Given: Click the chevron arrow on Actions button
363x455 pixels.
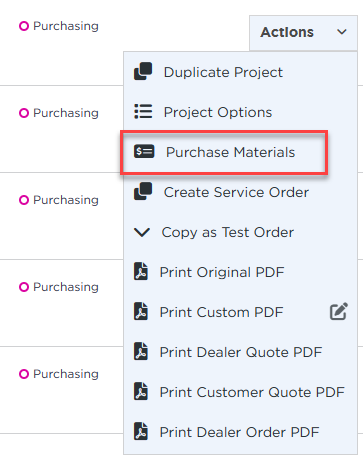Looking at the screenshot, I should click(342, 32).
